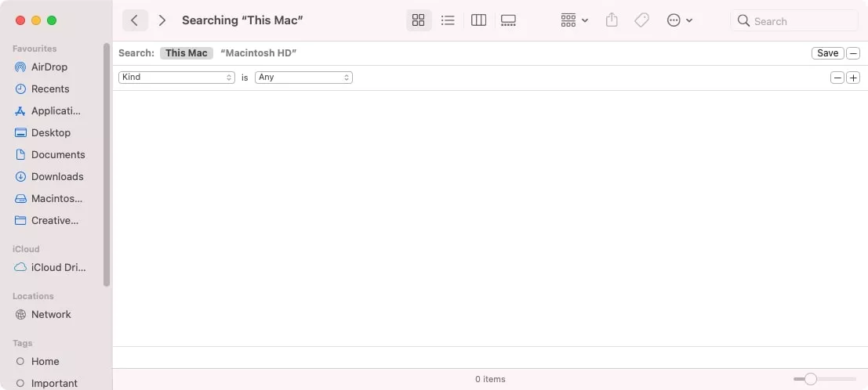The width and height of the screenshot is (868, 390).
Task: Switch to icon grid view
Action: [418, 20]
